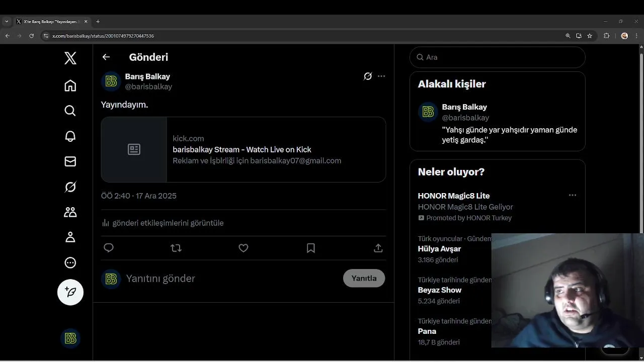Open Profile person icon in sidebar

pos(70,237)
